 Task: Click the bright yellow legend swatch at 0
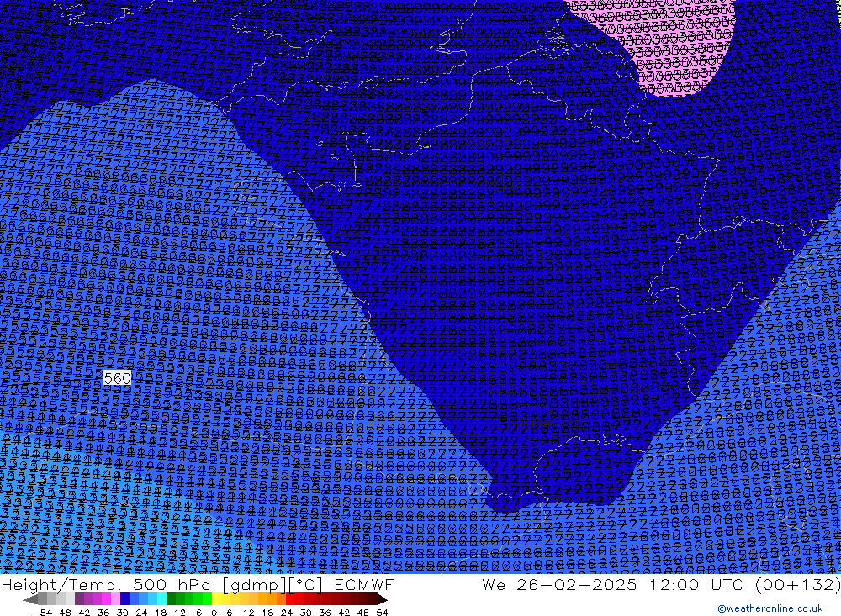(217, 599)
